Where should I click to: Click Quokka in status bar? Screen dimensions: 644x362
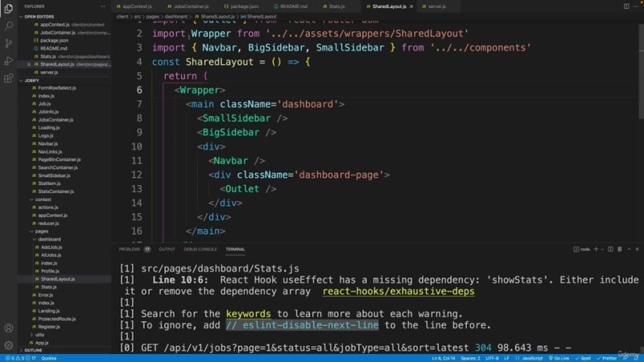(x=49, y=358)
